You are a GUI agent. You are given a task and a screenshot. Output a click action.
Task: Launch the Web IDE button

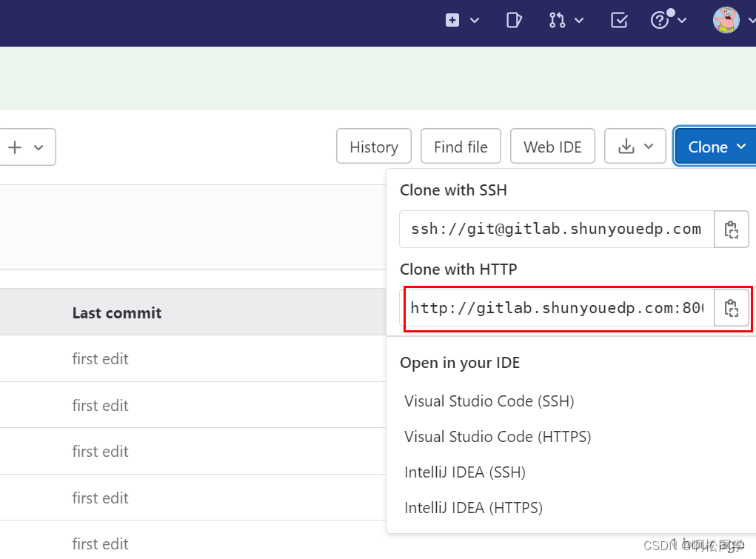[x=552, y=147]
